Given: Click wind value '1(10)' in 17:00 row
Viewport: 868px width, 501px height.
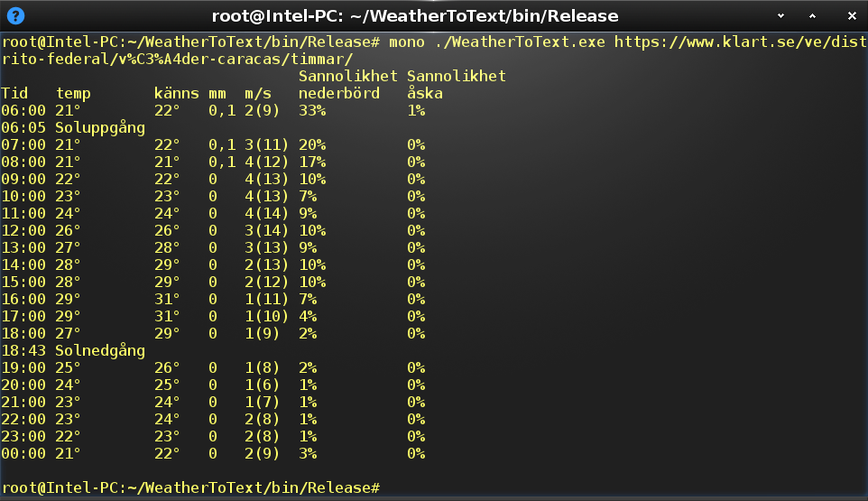Looking at the screenshot, I should point(267,317).
